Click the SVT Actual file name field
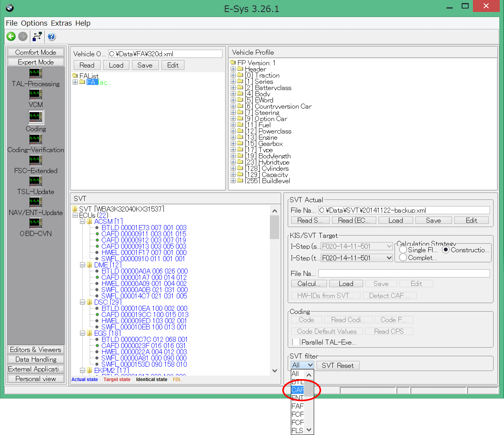504x435 pixels. pyautogui.click(x=404, y=210)
